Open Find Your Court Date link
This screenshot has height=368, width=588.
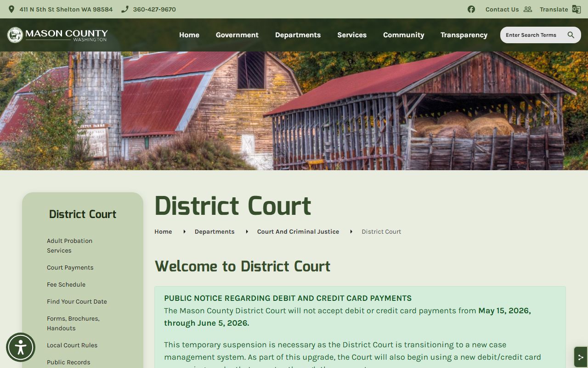click(x=77, y=301)
